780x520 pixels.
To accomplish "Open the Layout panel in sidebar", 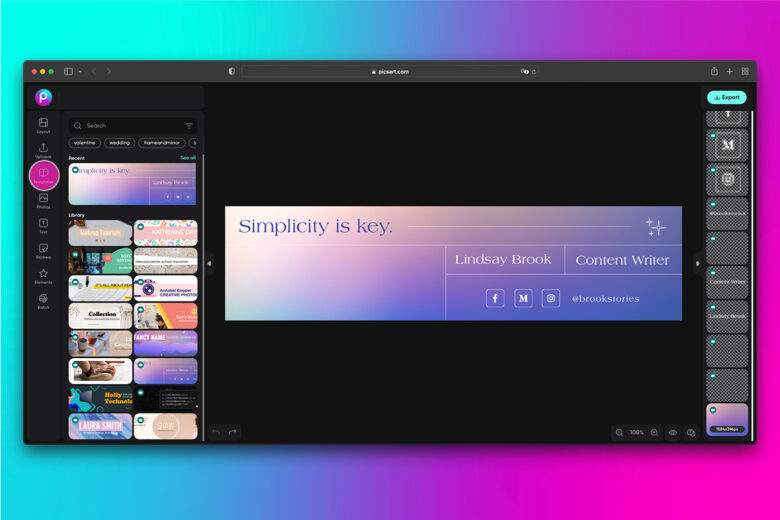I will [43, 125].
